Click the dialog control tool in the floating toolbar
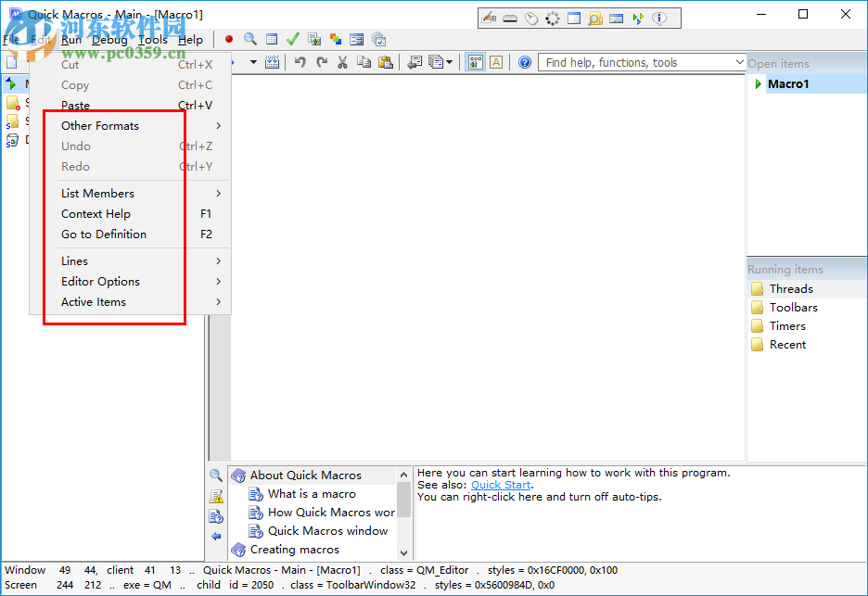868x596 pixels. click(616, 19)
